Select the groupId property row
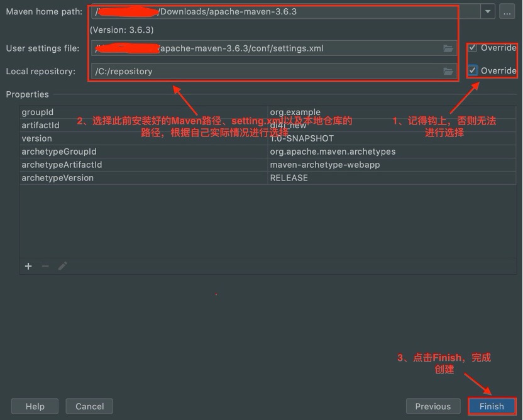 pos(268,112)
